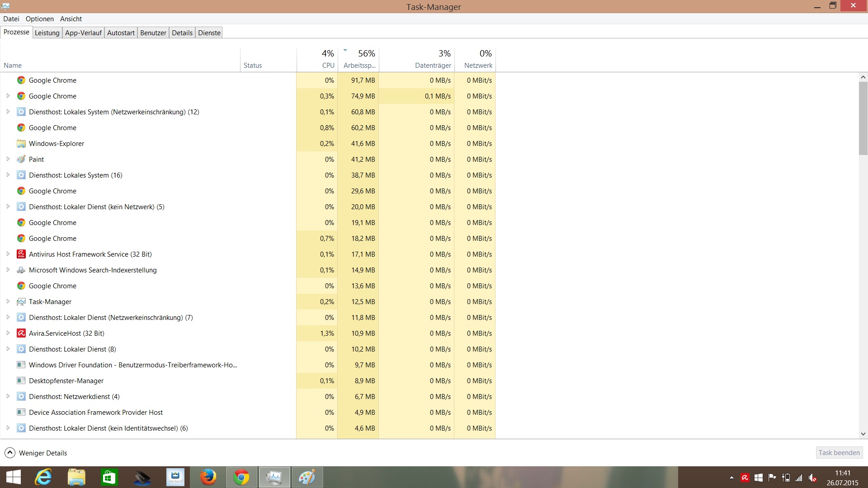Open the Optionen menu
The width and height of the screenshot is (868, 488).
tap(39, 19)
